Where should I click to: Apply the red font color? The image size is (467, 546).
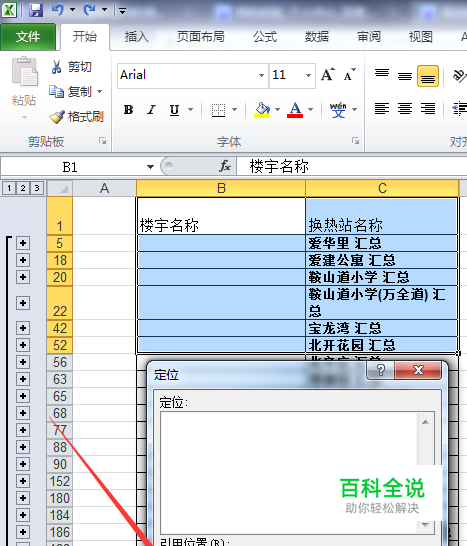(295, 110)
